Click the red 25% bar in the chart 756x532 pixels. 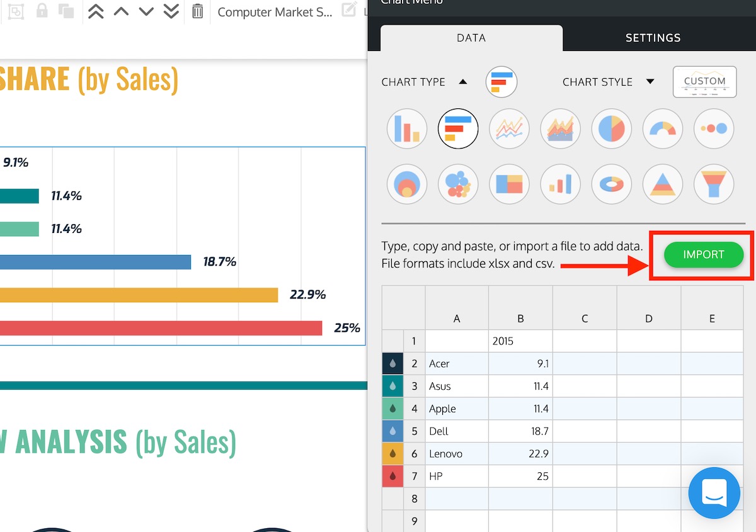(161, 328)
